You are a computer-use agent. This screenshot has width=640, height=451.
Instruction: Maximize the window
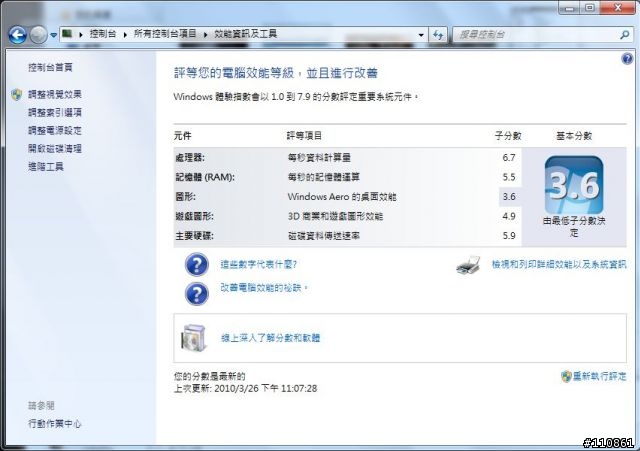[589, 8]
